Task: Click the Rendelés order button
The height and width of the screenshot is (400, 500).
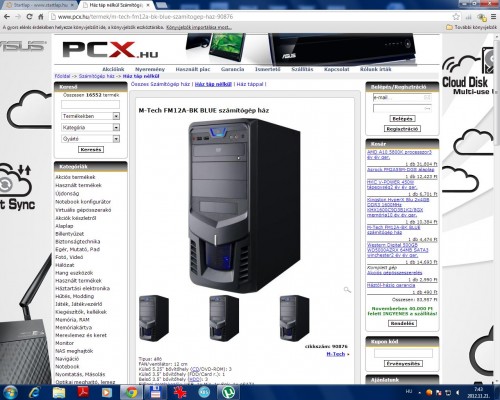Action: click(x=402, y=323)
